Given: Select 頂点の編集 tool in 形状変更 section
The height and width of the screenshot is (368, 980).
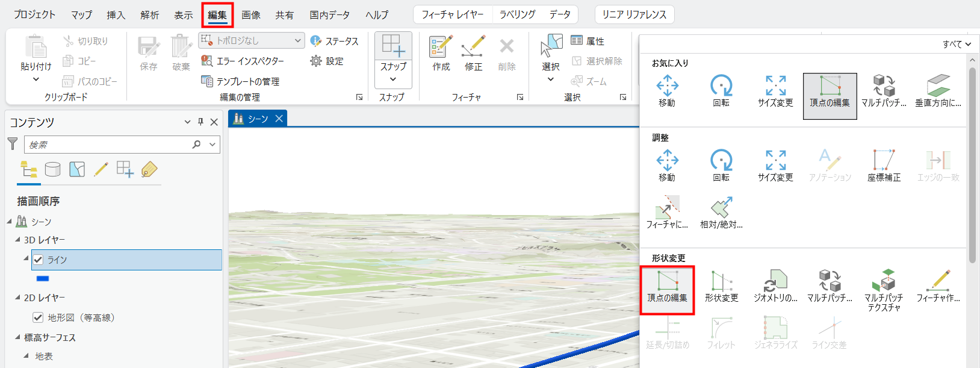Looking at the screenshot, I should [667, 288].
